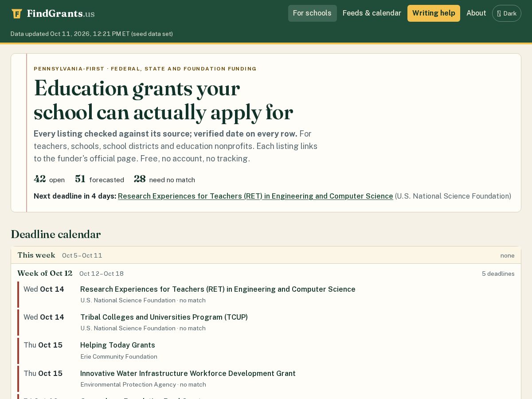532x399 pixels.
Task: Click the 'Oct 5–Oct 11' date range
Action: (x=82, y=255)
